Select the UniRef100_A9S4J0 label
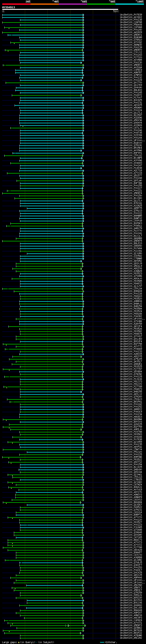The image size is (146, 644). coord(131,278)
